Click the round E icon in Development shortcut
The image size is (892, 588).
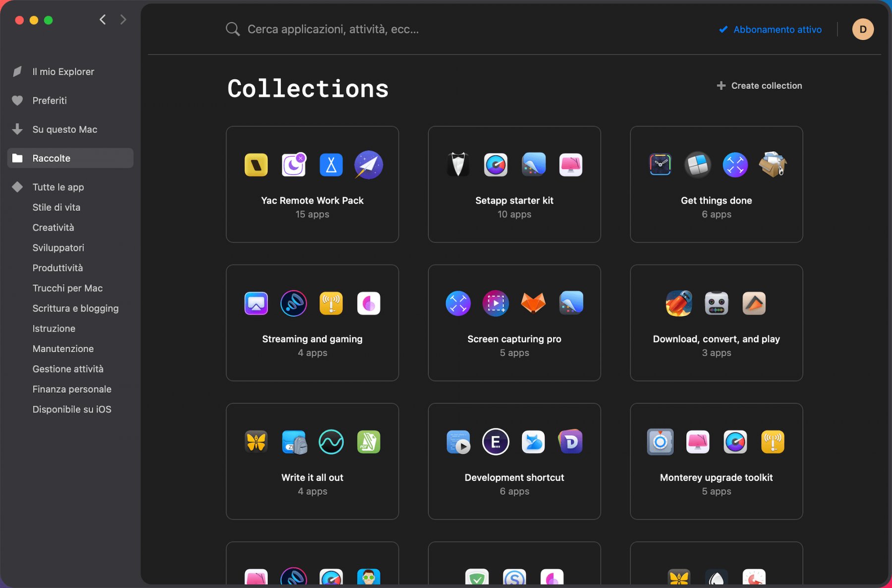point(496,442)
